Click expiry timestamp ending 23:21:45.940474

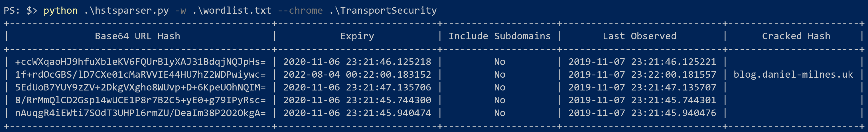tap(357, 113)
